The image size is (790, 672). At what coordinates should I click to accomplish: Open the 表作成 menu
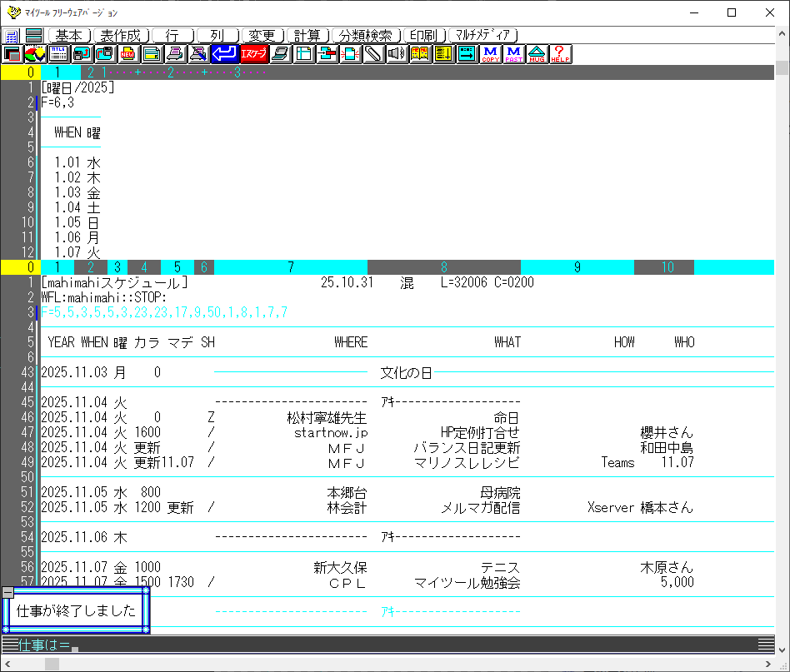click(x=122, y=36)
